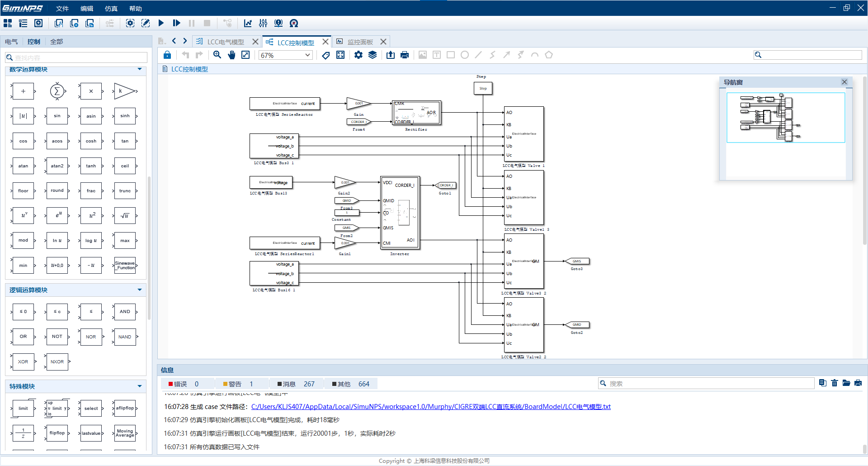Click the list view icon in top toolbar

pyautogui.click(x=23, y=23)
